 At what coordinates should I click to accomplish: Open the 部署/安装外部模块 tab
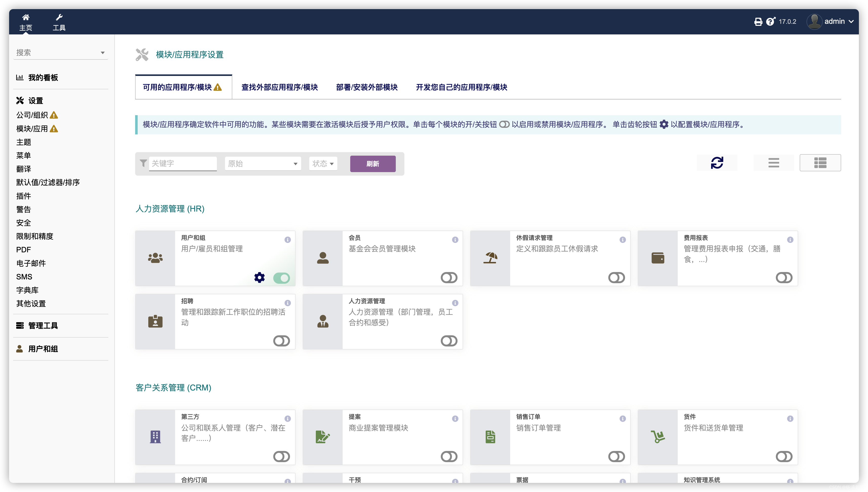[367, 87]
